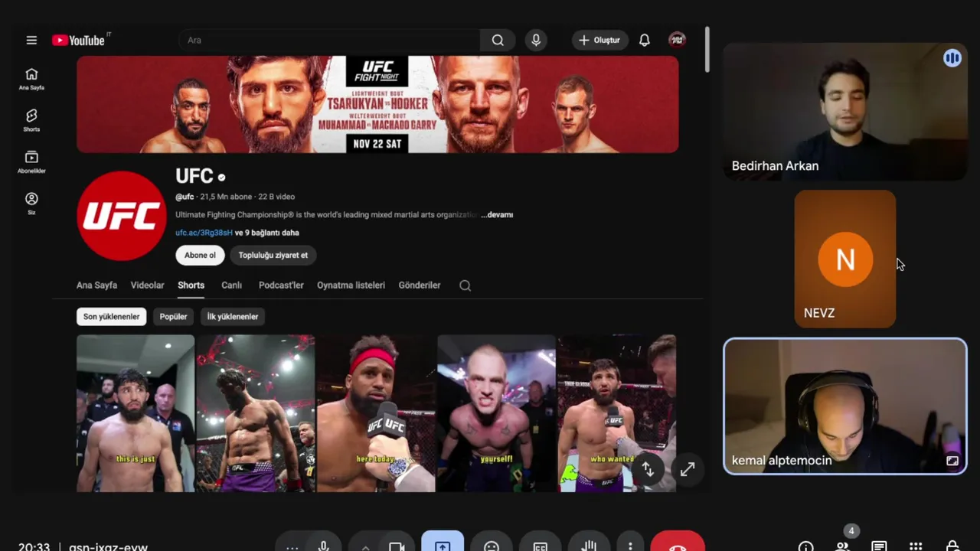Select the Son yüklenenler filter chip
Image resolution: width=980 pixels, height=551 pixels.
[x=112, y=317]
